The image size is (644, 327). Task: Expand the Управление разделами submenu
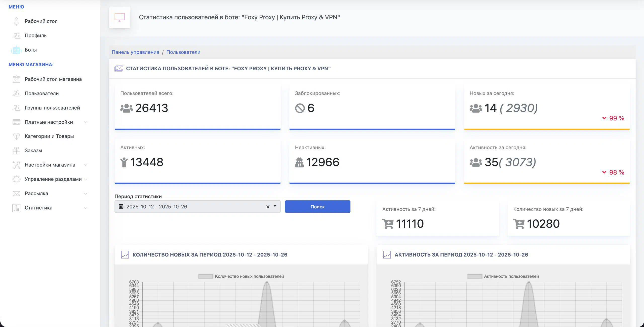tap(86, 179)
